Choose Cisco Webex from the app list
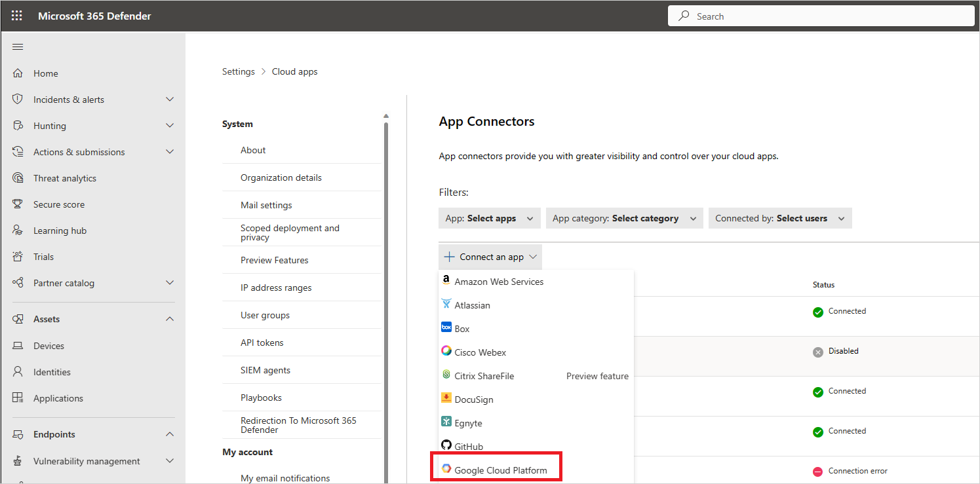The image size is (980, 484). 536,352
